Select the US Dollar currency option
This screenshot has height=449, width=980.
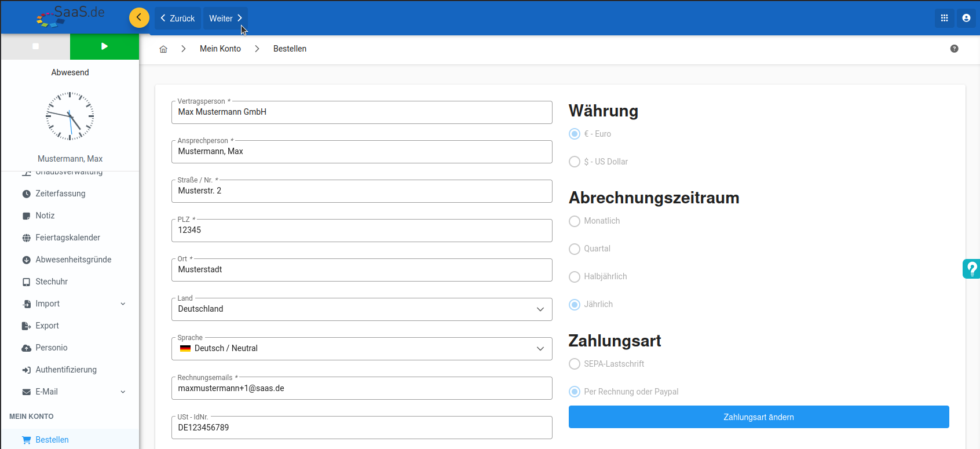pyautogui.click(x=575, y=162)
